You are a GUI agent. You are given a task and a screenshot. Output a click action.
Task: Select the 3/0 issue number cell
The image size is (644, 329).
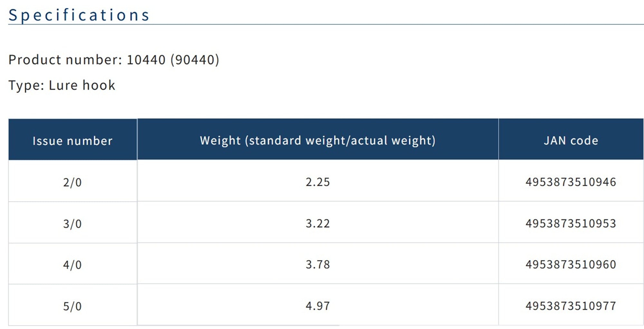click(73, 222)
